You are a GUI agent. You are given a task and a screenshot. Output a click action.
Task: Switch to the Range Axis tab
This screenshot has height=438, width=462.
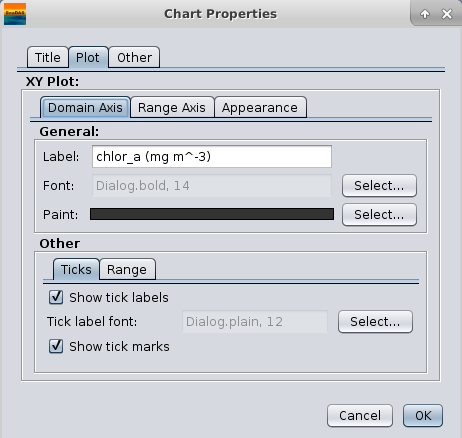[172, 108]
